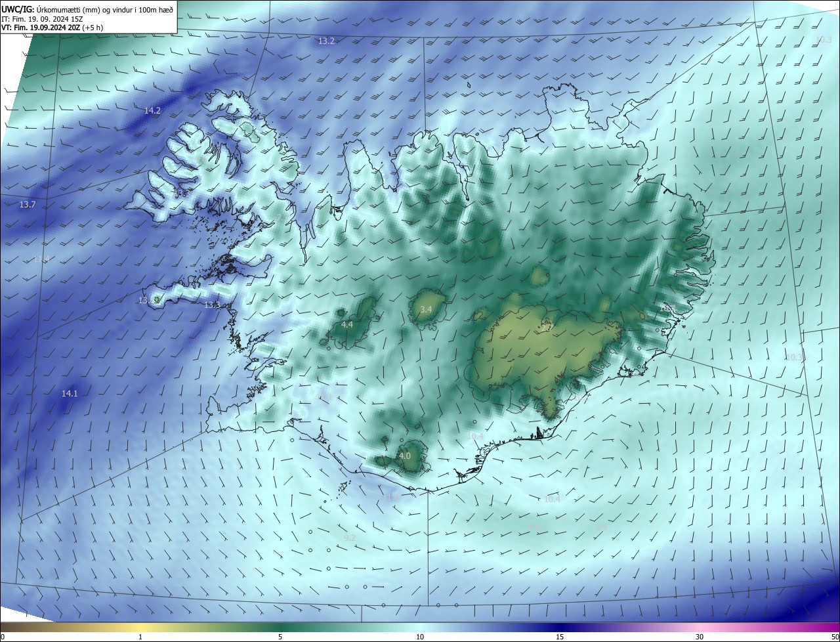
Task: Click the colorbar tick label "1"
Action: [140, 637]
